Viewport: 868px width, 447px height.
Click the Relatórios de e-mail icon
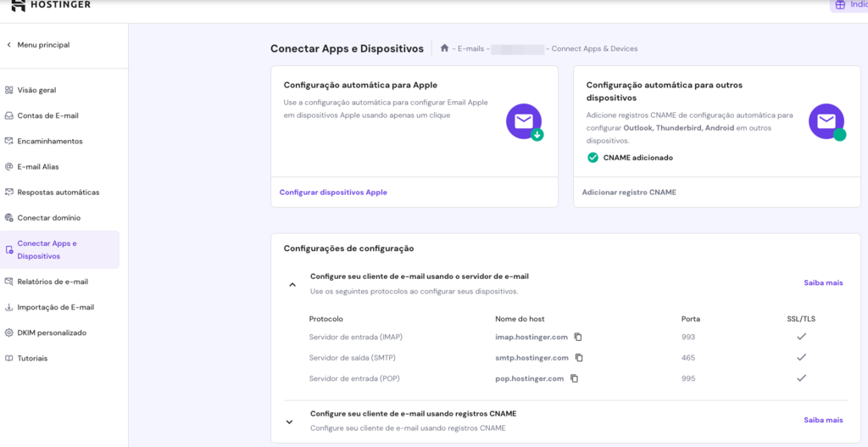coord(8,282)
